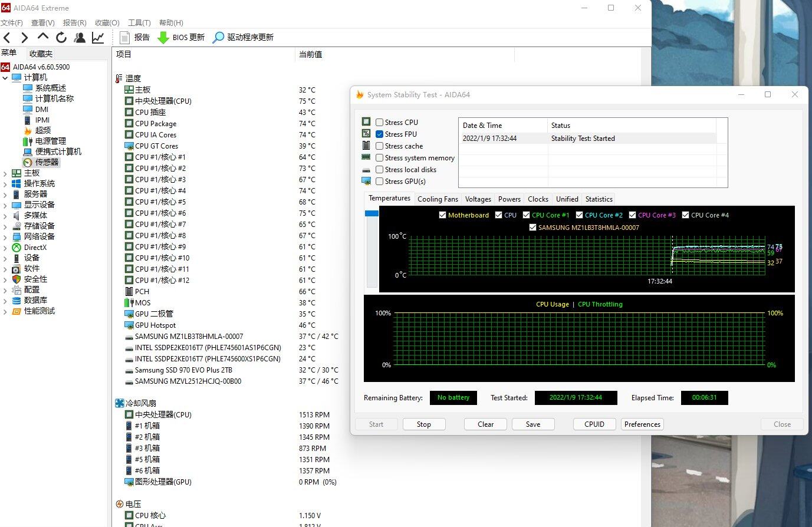812x527 pixels.
Task: Switch to the 收藏夹 favorites tab
Action: coord(41,54)
